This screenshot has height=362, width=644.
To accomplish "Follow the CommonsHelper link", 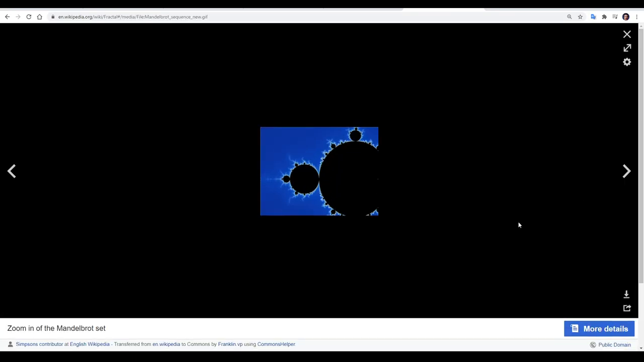I will point(276,344).
